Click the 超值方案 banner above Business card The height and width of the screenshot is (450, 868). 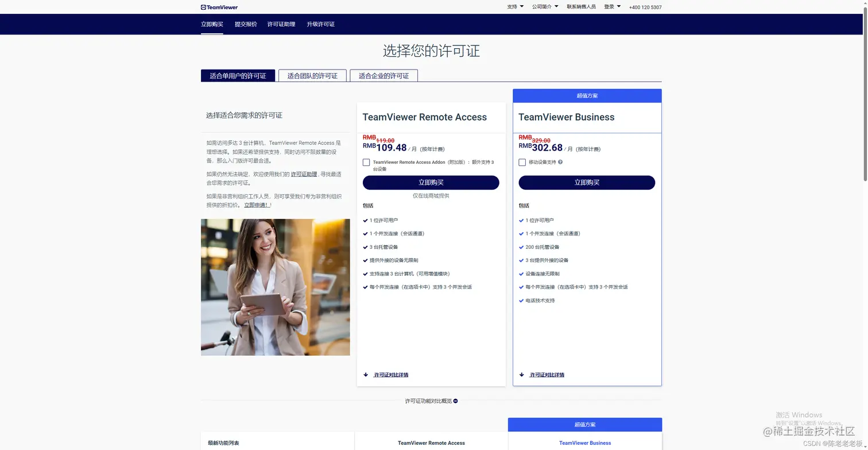[587, 96]
